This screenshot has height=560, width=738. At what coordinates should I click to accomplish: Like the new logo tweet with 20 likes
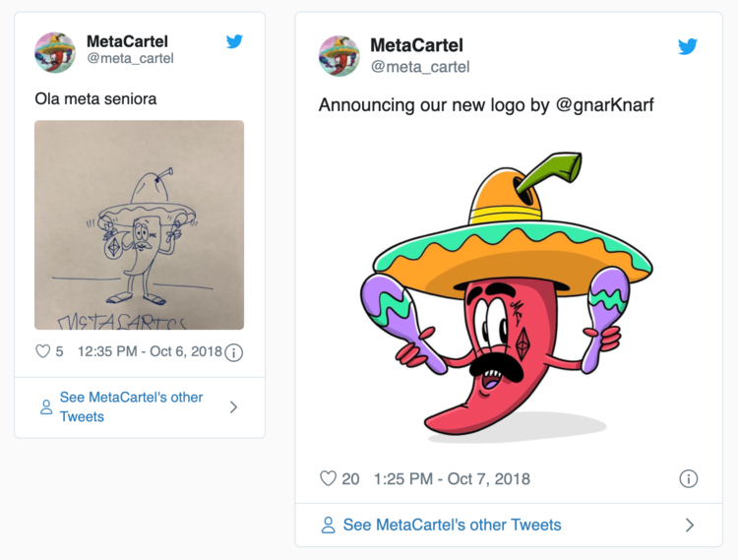[x=329, y=479]
